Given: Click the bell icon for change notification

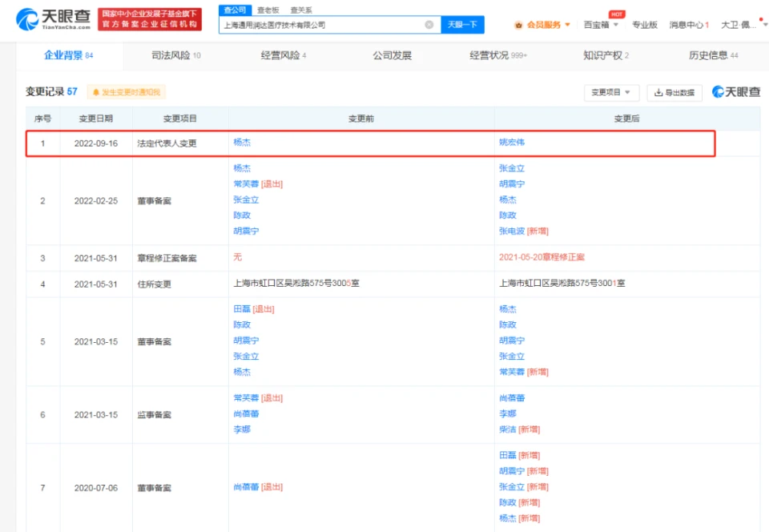Looking at the screenshot, I should tap(95, 92).
